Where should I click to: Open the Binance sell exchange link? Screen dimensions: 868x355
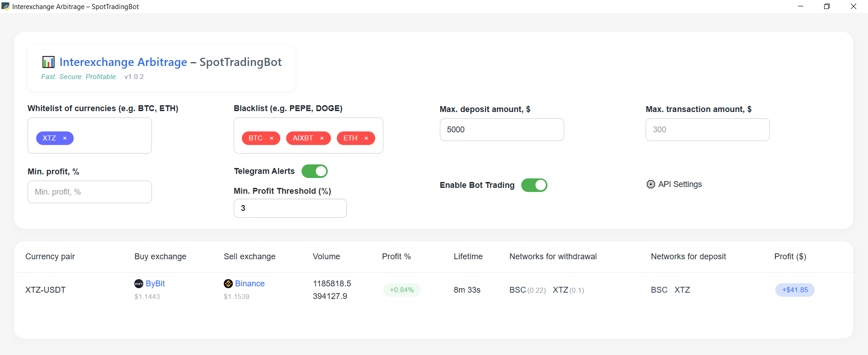[250, 284]
